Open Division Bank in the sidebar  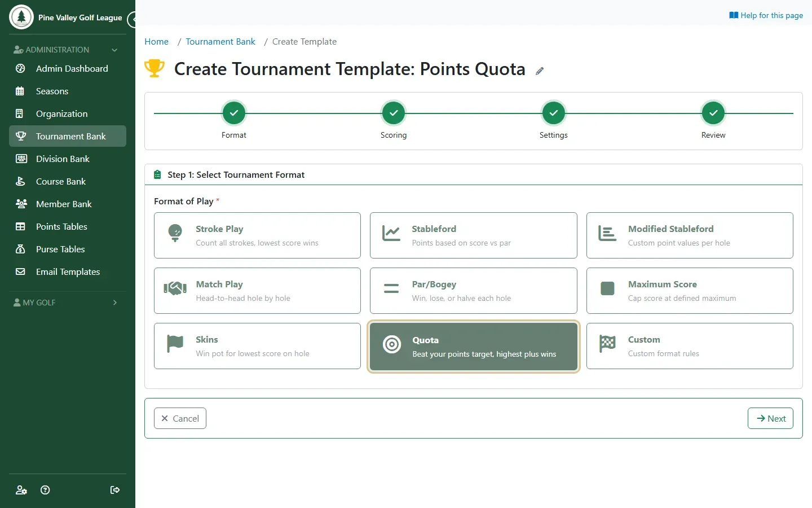(68, 159)
